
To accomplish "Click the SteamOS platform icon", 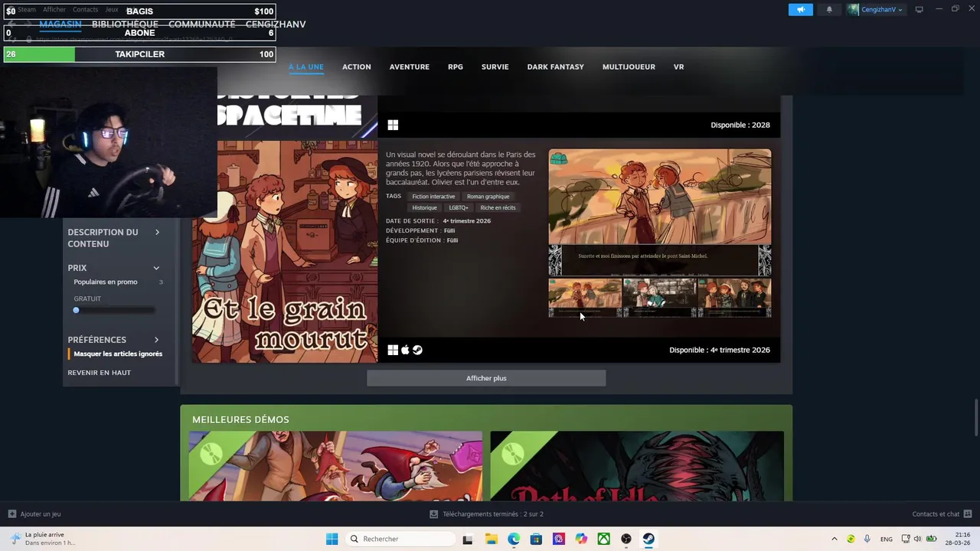I will tap(417, 350).
